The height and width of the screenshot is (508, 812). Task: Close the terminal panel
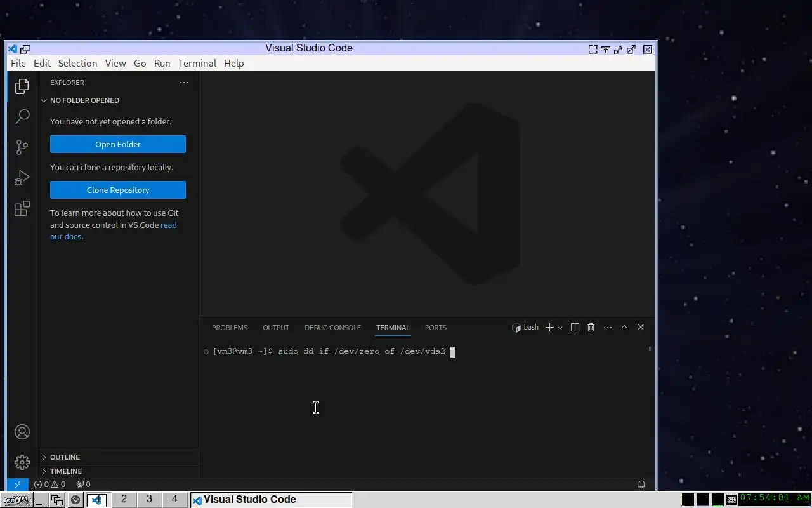coord(641,328)
